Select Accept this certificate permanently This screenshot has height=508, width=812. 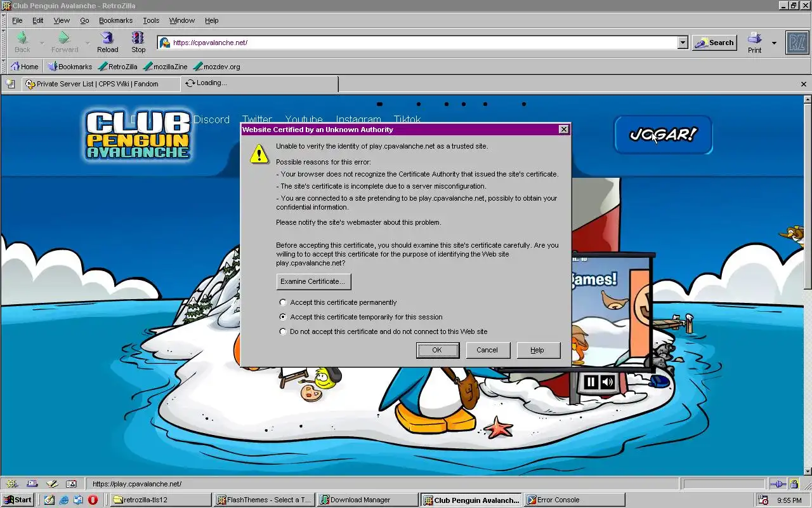283,302
